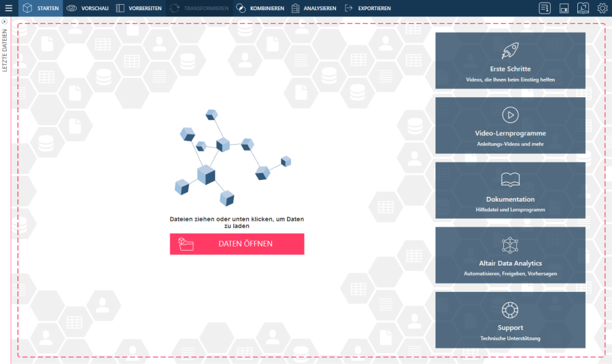Open the library book icon
The width and height of the screenshot is (612, 364).
583,8
